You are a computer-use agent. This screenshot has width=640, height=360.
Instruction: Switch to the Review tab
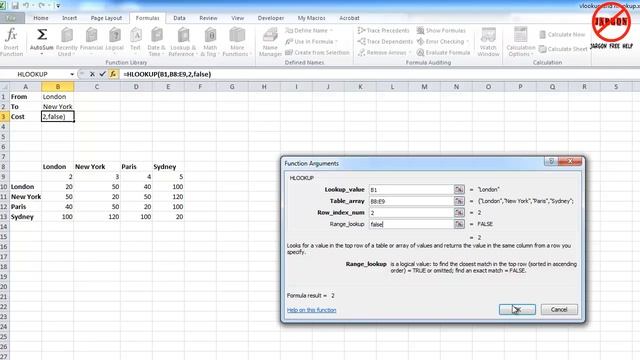coord(208,18)
